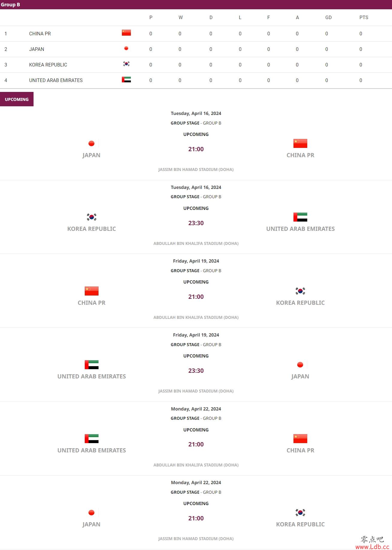Viewport: 392px width, 550px height.
Task: Click JAPAN team name in April 22 match
Action: pos(91,524)
